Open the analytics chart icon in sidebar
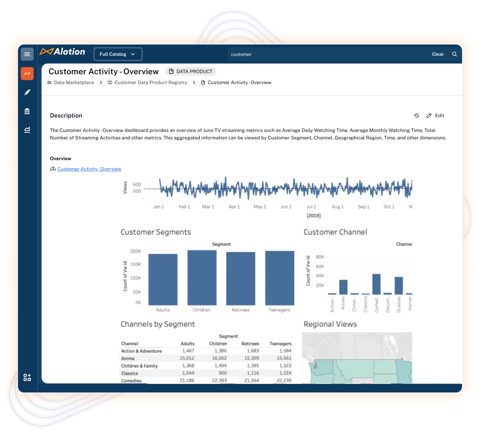Image resolution: width=480 pixels, height=437 pixels. tap(27, 130)
